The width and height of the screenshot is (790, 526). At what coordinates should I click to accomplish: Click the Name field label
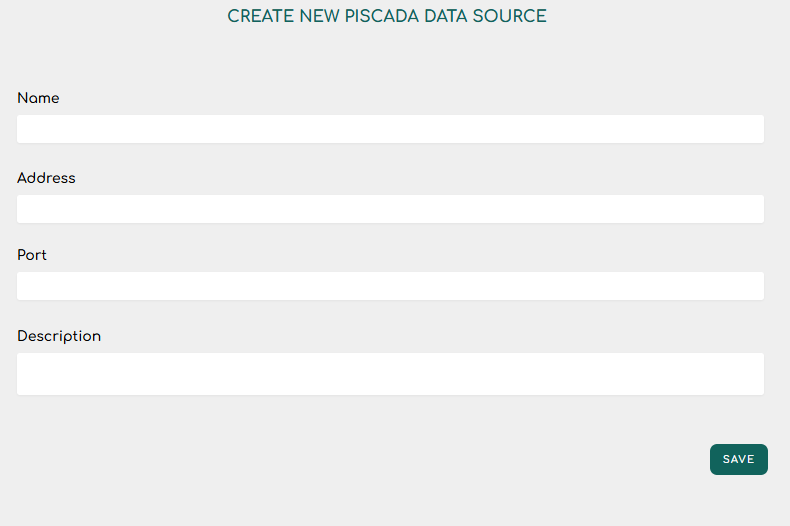coord(38,98)
